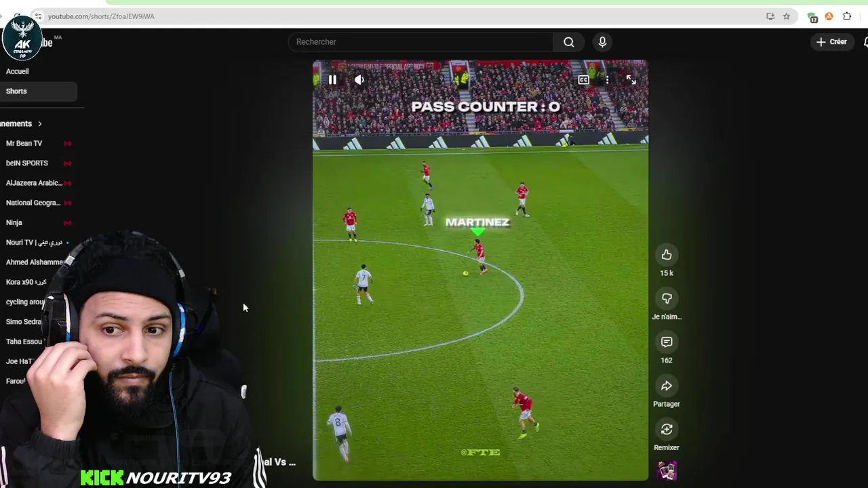The width and height of the screenshot is (868, 488).
Task: Open the Créer menu
Action: pos(832,42)
